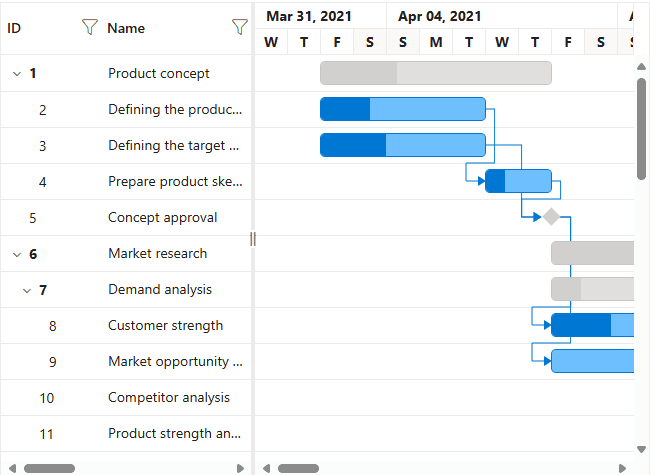Collapse the Demand analysis row
This screenshot has width=650, height=475.
[27, 290]
